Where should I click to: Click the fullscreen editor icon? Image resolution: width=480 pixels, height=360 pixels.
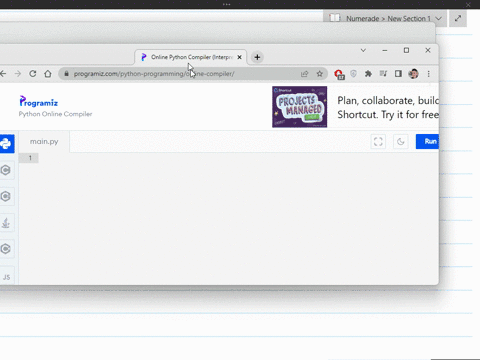click(x=378, y=142)
